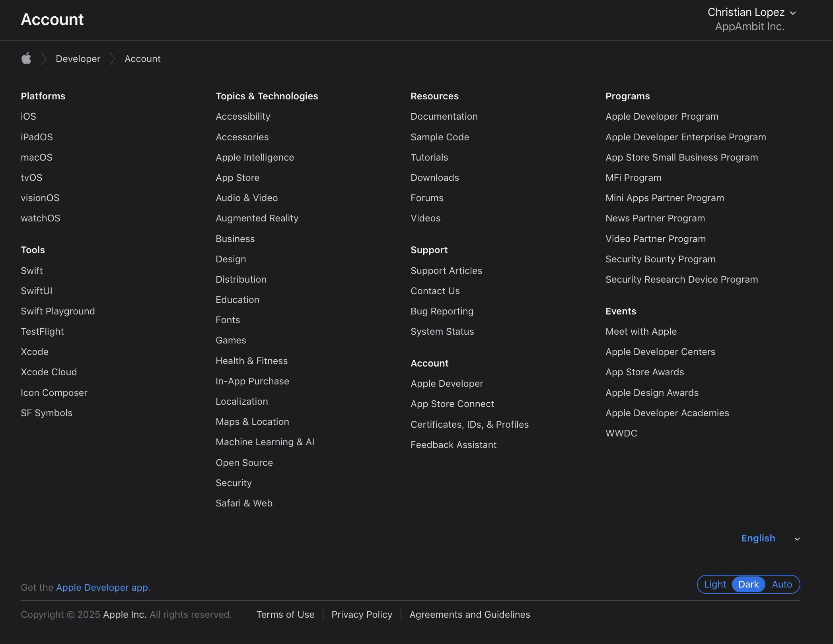View Terms of Use
The width and height of the screenshot is (833, 644).
(285, 615)
